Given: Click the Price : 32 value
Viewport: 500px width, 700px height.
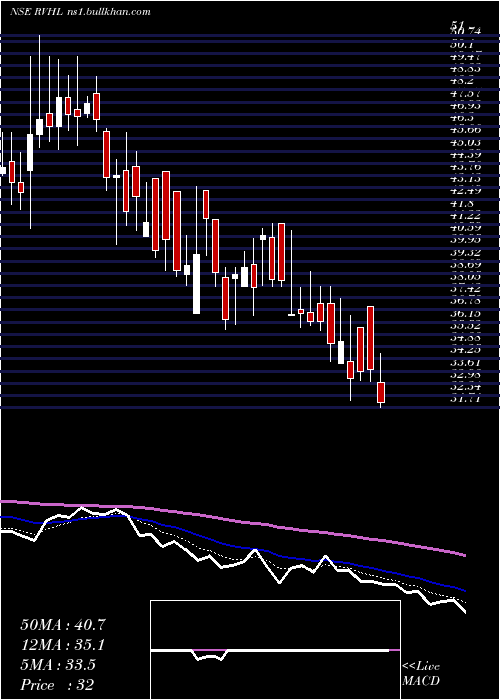Looking at the screenshot, I should click(x=57, y=685).
